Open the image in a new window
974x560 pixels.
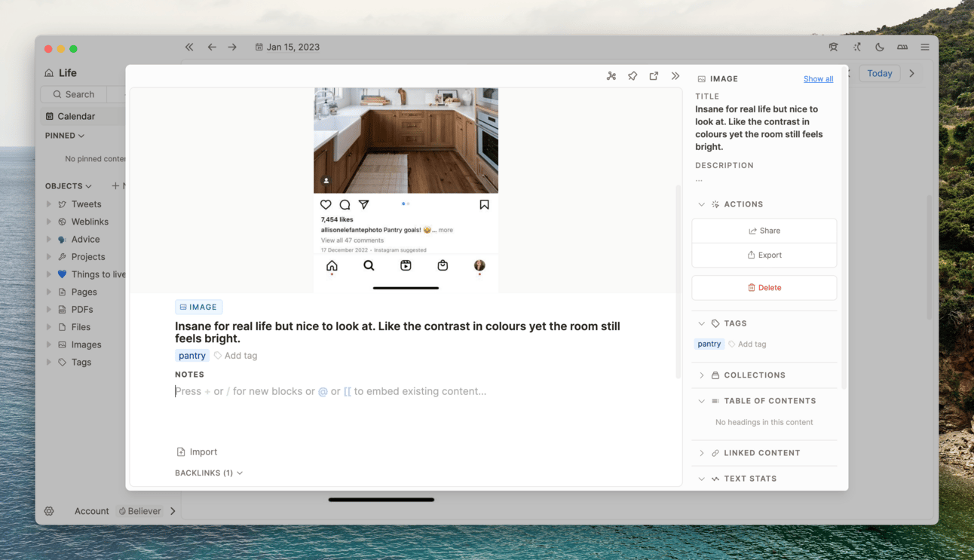(x=654, y=76)
